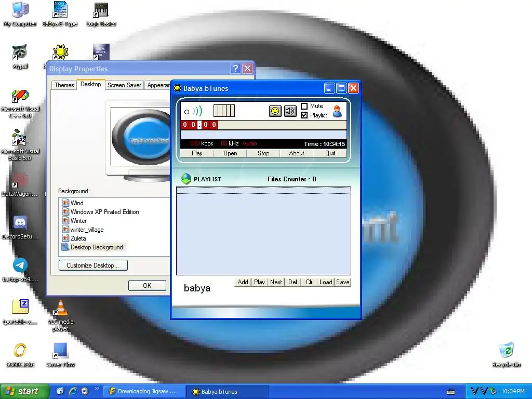Select the Recycle Bin icon
This screenshot has width=532, height=399.
click(x=507, y=355)
